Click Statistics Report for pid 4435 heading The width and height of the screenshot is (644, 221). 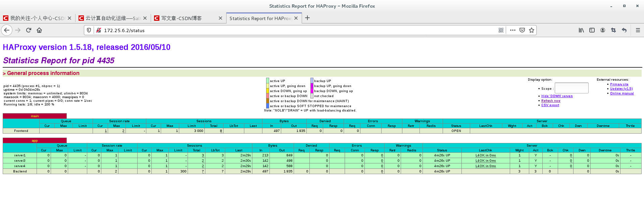click(x=59, y=61)
